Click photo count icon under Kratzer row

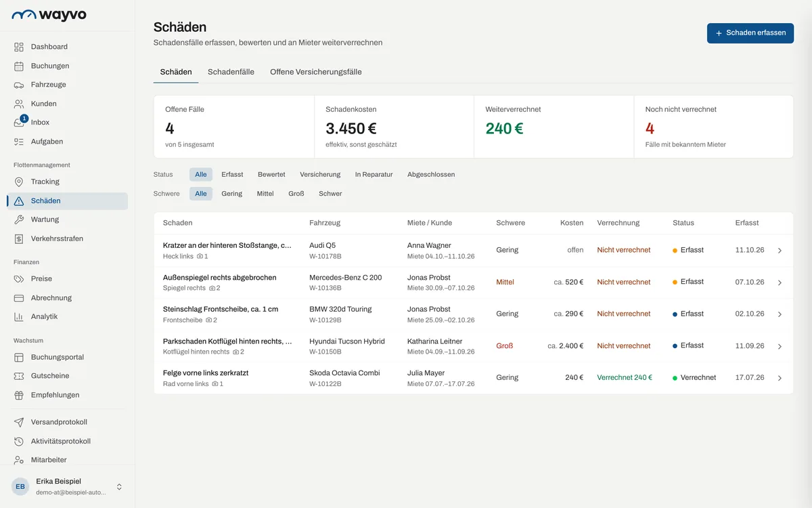(x=200, y=257)
